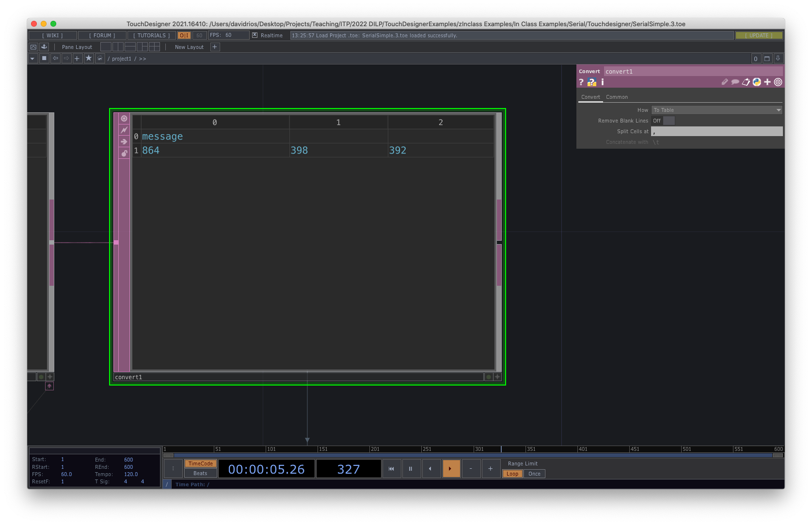Click the home network icon
This screenshot has width=812, height=525.
[100, 59]
